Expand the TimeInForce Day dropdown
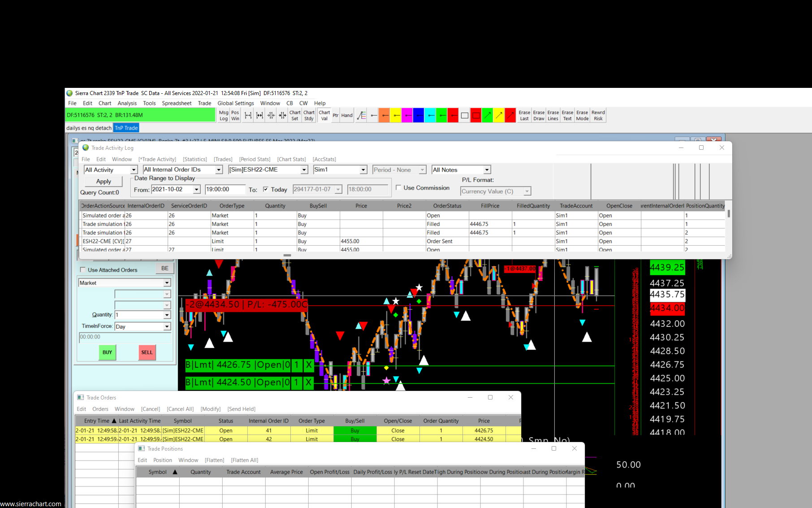Image resolution: width=812 pixels, height=508 pixels. (x=167, y=326)
